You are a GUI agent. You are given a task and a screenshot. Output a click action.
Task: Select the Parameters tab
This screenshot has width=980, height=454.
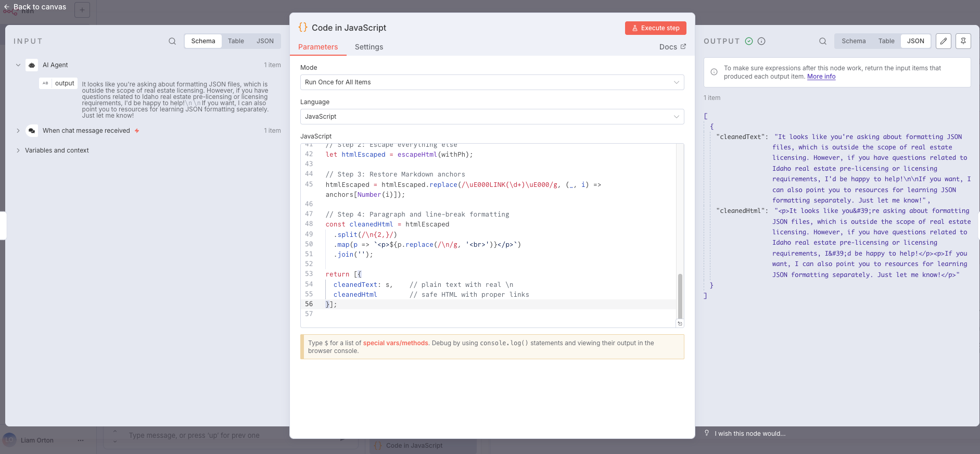click(318, 47)
